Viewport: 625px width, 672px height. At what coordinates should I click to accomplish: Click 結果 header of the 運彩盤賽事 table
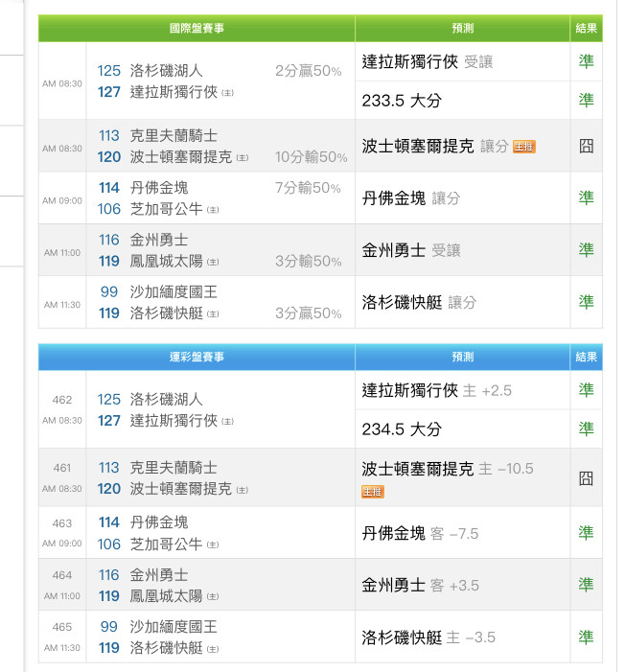point(586,357)
